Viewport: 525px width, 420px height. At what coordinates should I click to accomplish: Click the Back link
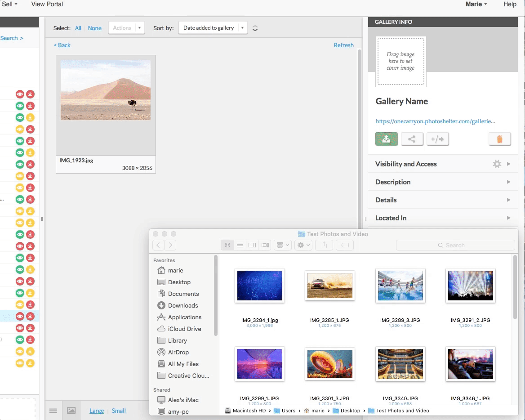62,45
